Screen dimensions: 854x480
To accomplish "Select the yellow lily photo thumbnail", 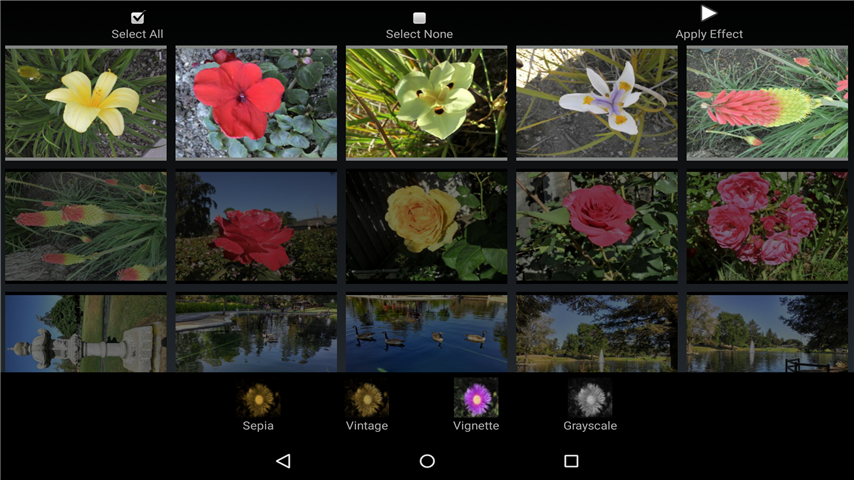I will click(86, 102).
